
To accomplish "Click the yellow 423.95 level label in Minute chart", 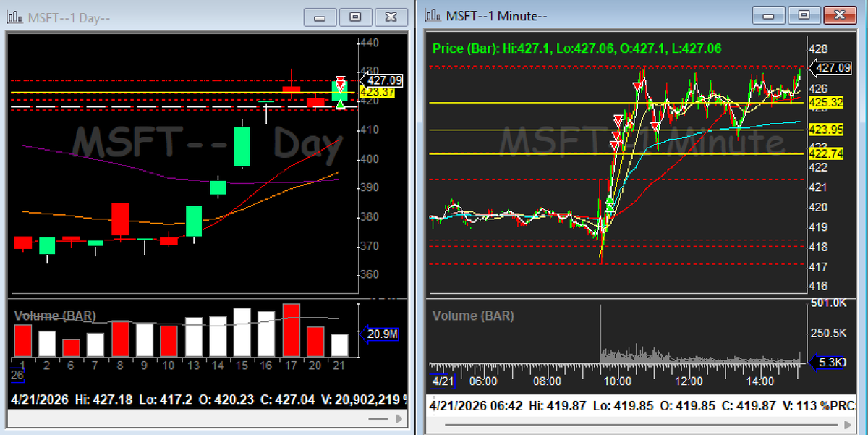I will (827, 130).
